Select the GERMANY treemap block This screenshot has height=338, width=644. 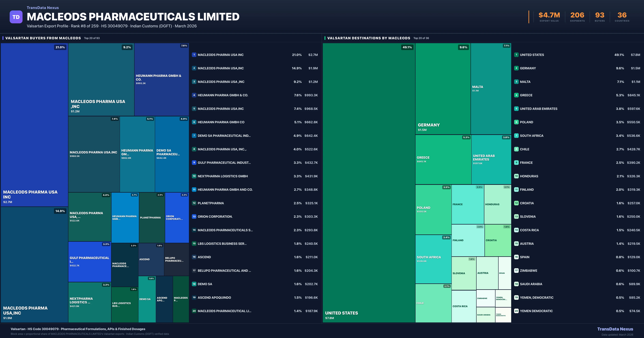tap(443, 89)
